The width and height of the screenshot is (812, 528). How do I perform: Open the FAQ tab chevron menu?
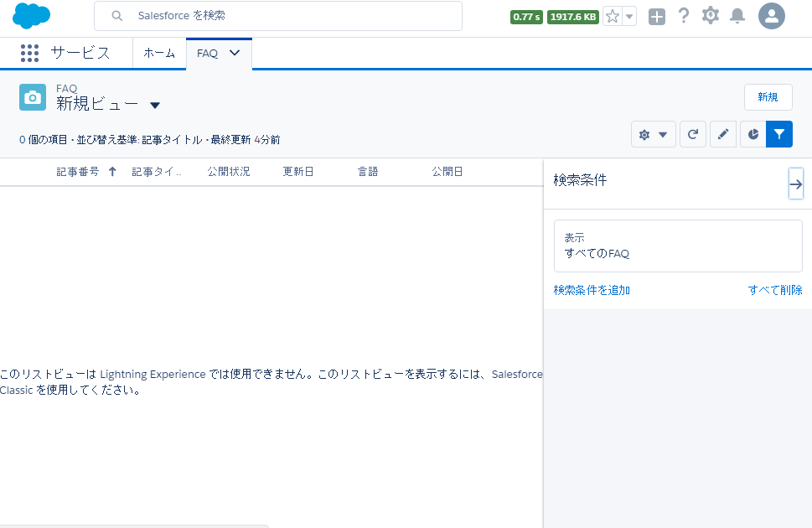click(235, 53)
